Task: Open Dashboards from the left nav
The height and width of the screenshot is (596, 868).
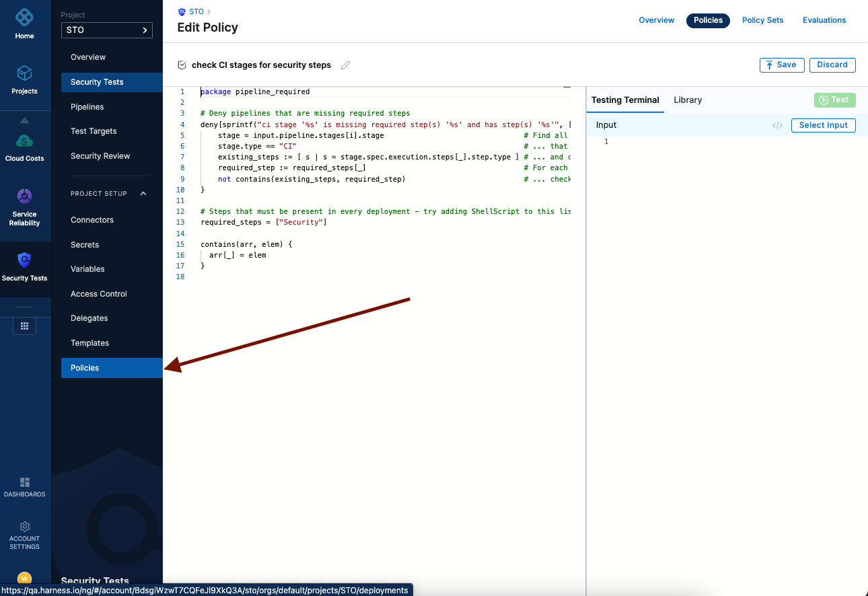Action: tap(25, 487)
